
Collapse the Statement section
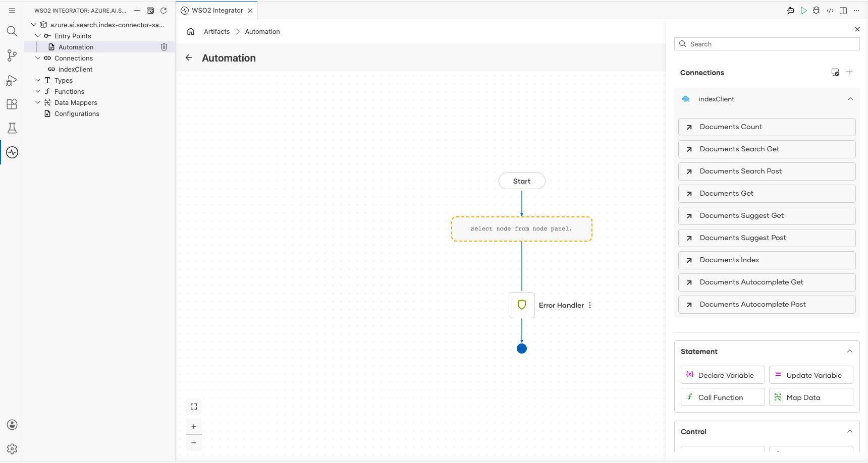[x=850, y=351]
